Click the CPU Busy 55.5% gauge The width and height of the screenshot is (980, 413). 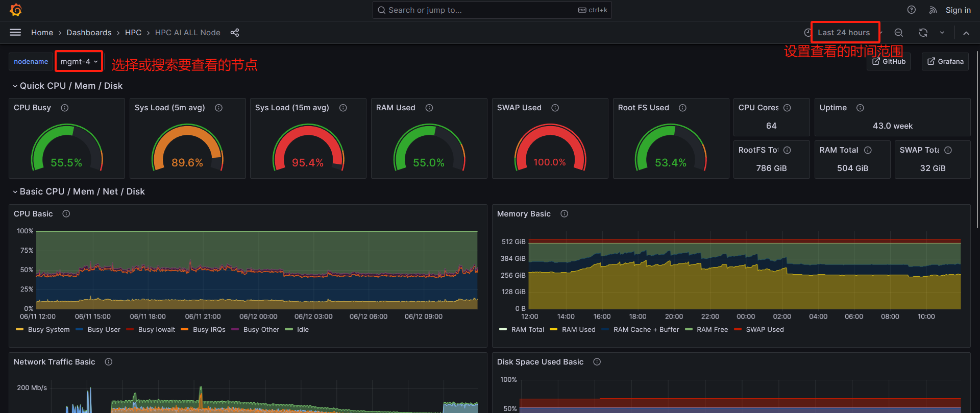point(66,148)
